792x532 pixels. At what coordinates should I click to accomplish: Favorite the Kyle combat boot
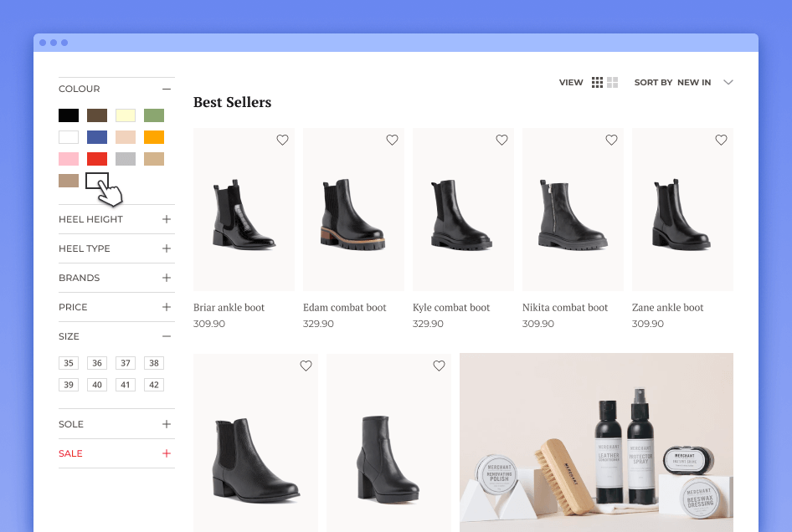click(x=501, y=140)
